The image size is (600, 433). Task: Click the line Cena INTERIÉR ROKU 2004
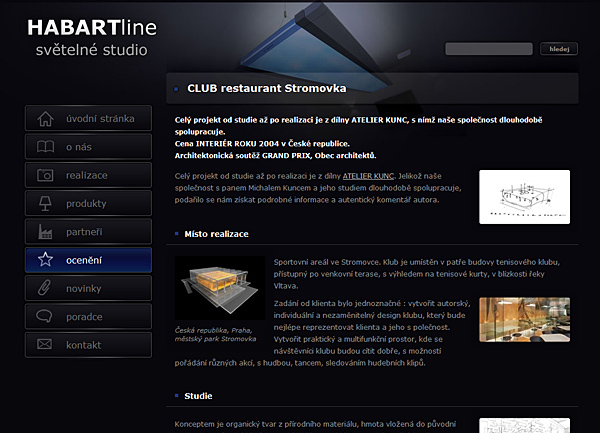(262, 144)
